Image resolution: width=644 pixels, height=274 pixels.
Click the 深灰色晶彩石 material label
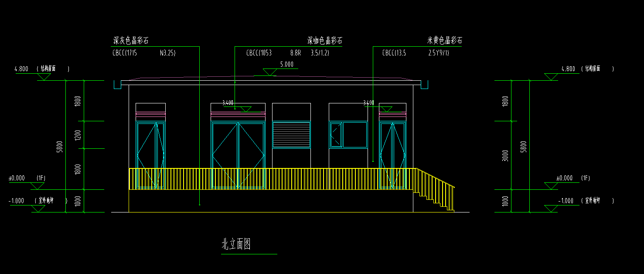tap(131, 41)
